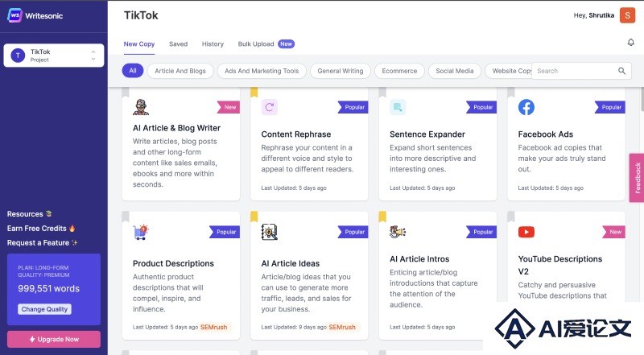Click the Change Quality button
This screenshot has height=355, width=644.
pos(44,309)
